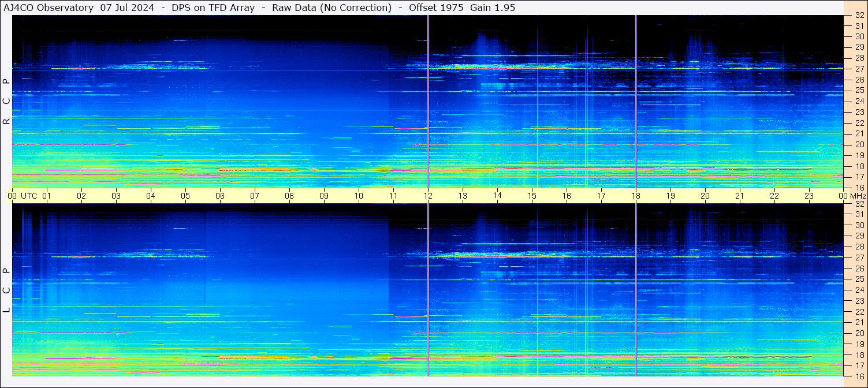Click the 18 UTC vertical marker in LCP spectrogram
The width and height of the screenshot is (868, 388).
pyautogui.click(x=636, y=290)
